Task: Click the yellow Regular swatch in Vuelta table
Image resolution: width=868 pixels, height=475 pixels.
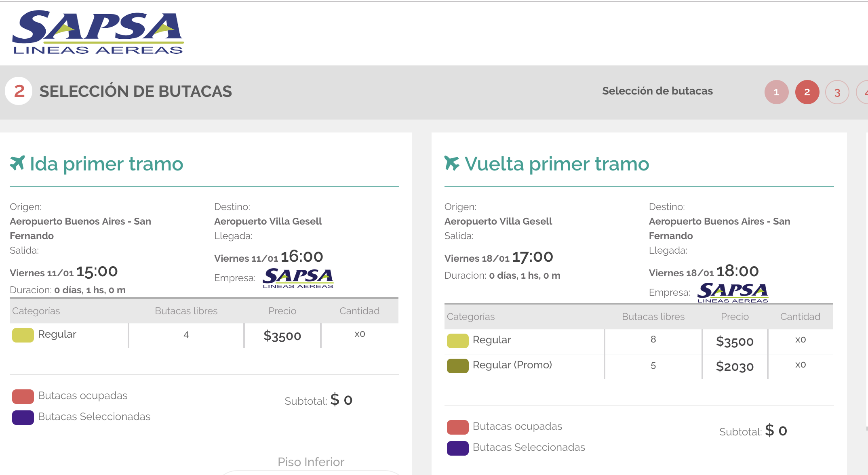Action: (457, 340)
